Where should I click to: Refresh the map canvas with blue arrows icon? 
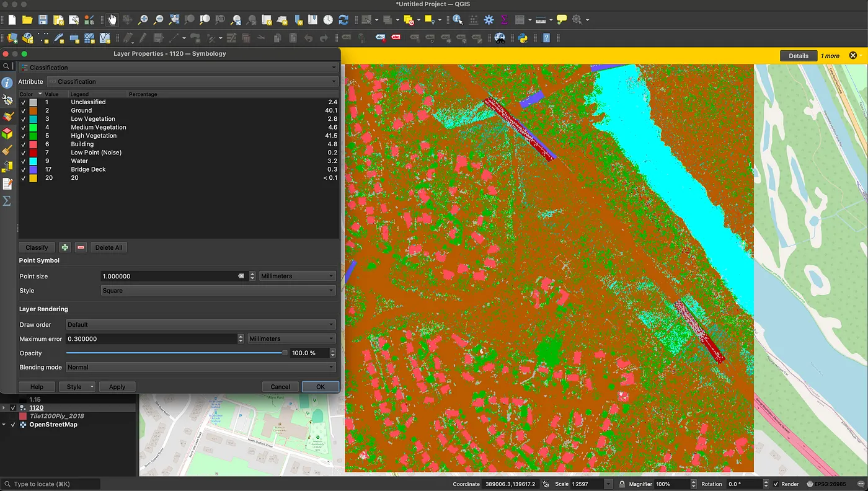click(x=343, y=20)
